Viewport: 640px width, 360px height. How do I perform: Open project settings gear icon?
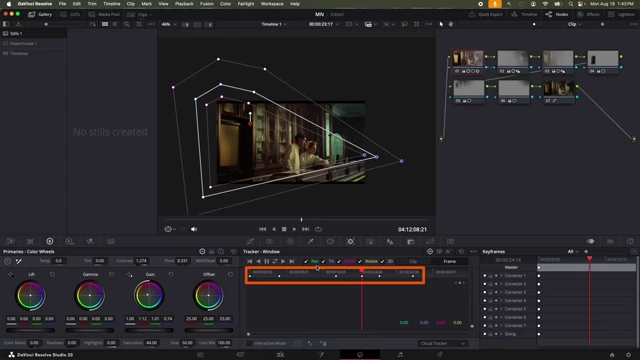coord(628,355)
